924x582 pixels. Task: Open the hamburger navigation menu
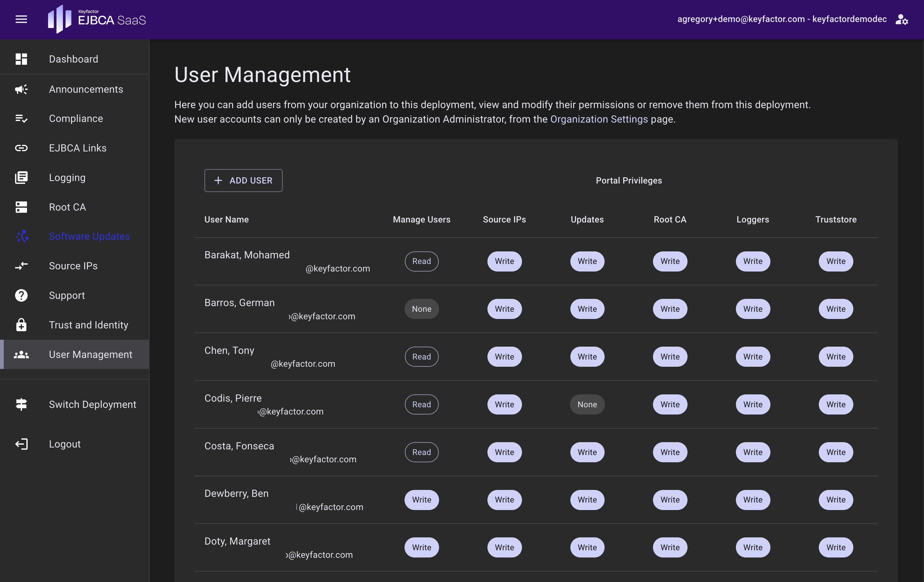21,19
